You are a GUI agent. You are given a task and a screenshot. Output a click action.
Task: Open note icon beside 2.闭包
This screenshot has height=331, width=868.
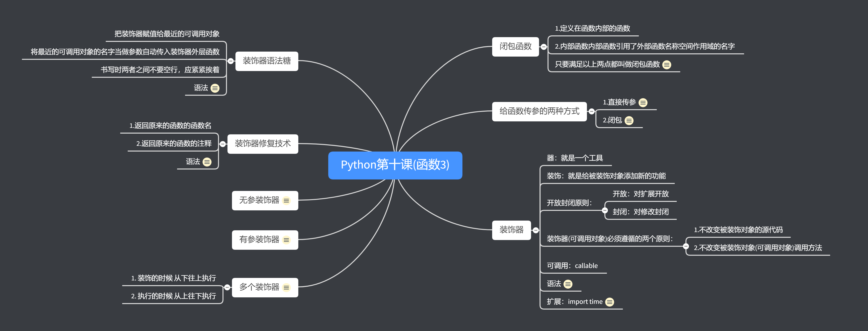(629, 121)
